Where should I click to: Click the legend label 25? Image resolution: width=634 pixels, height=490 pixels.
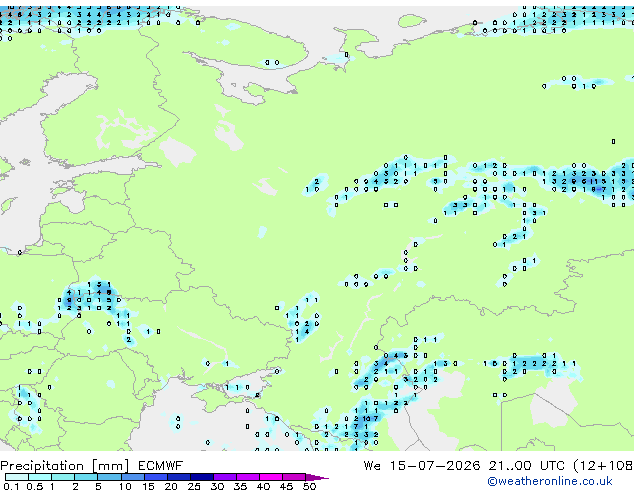coord(194,486)
